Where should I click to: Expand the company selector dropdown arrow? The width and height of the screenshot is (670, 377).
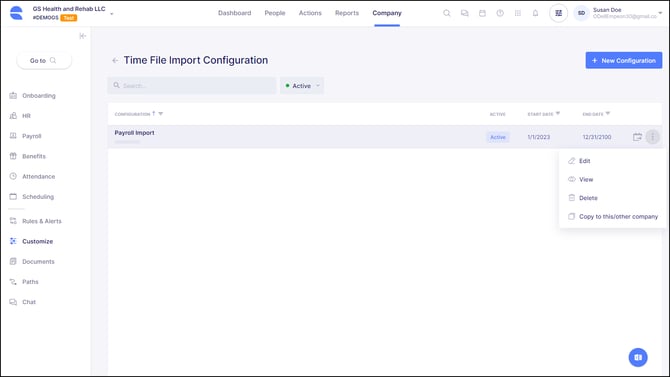click(x=112, y=14)
